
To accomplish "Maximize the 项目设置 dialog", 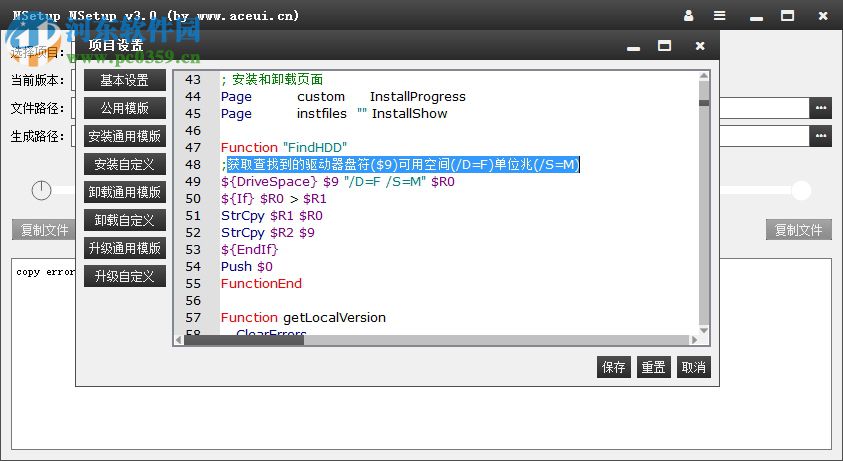I will tap(665, 46).
